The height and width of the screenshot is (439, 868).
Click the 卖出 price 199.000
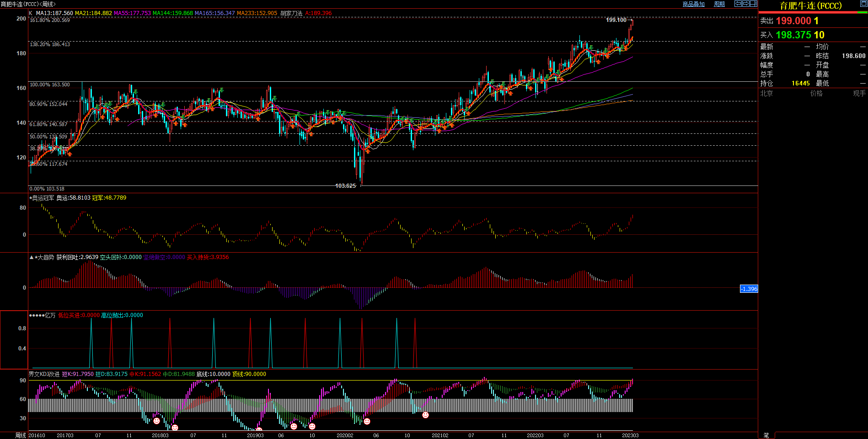click(x=793, y=21)
